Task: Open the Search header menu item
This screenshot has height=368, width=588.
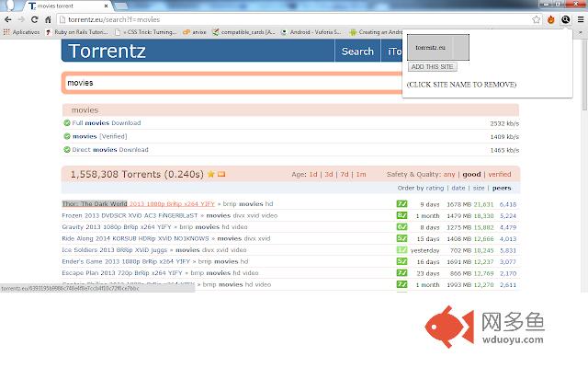Action: [357, 52]
